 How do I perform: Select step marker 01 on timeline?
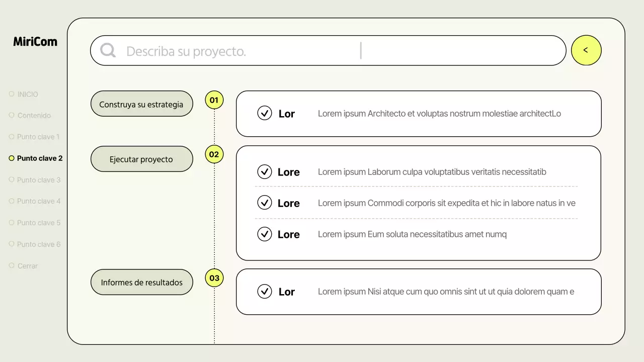[214, 100]
